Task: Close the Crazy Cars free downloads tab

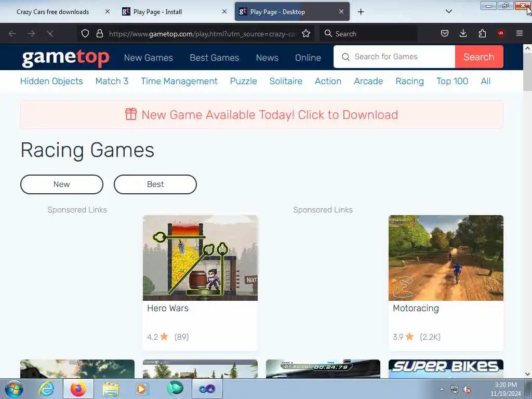Action: point(107,11)
